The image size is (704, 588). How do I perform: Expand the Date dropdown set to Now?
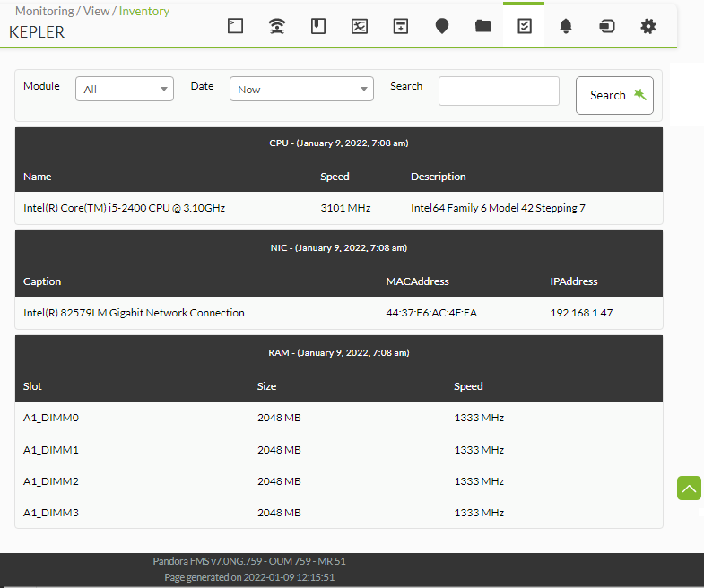pos(301,89)
